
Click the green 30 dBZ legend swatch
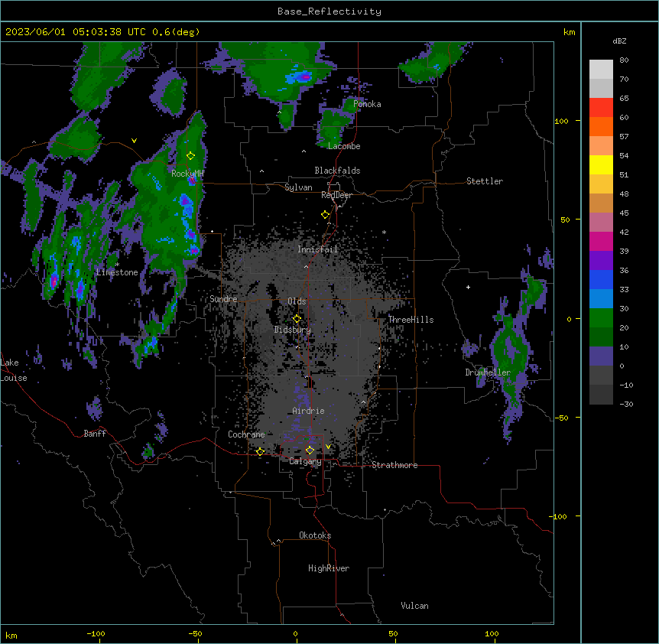point(601,318)
